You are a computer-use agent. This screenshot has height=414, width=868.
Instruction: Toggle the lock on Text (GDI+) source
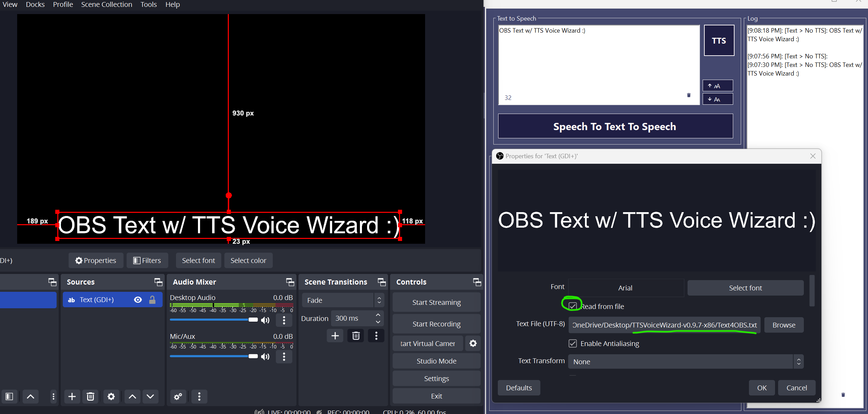[152, 300]
